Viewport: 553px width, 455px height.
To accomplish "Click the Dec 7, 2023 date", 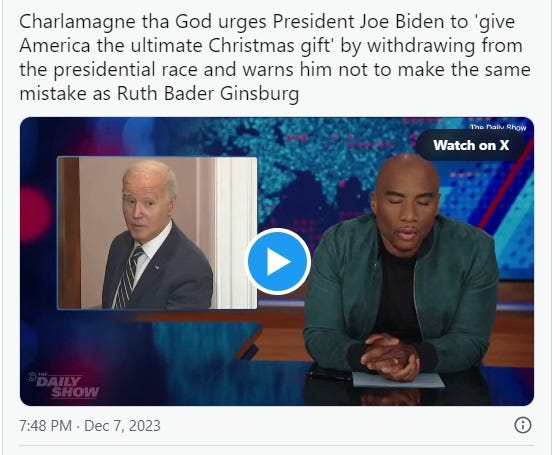I will point(122,425).
